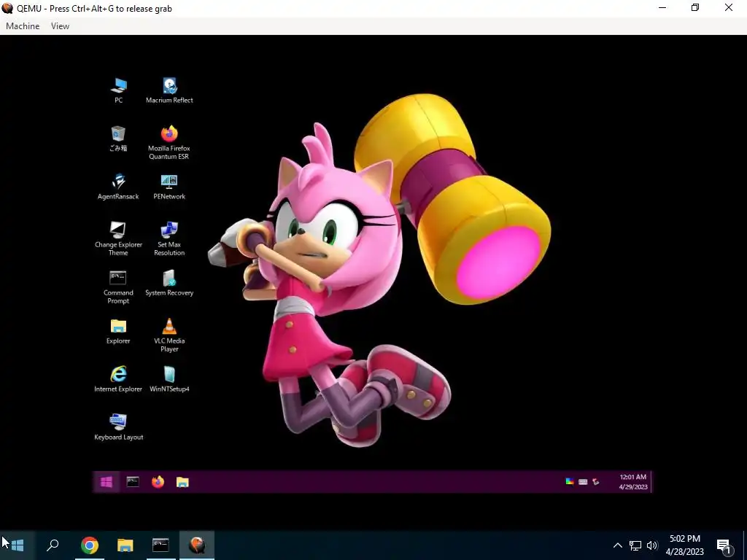Open host notification center icon
The width and height of the screenshot is (747, 560).
[724, 545]
